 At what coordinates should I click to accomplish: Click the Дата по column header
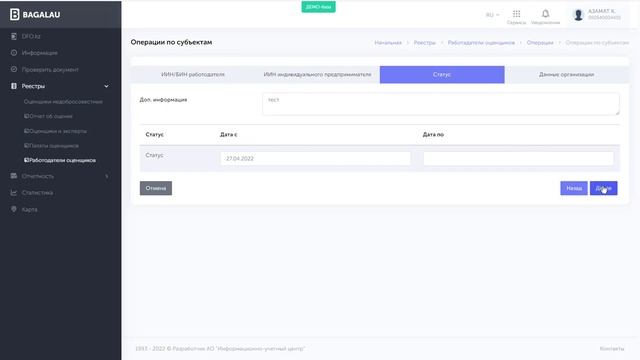pos(433,134)
